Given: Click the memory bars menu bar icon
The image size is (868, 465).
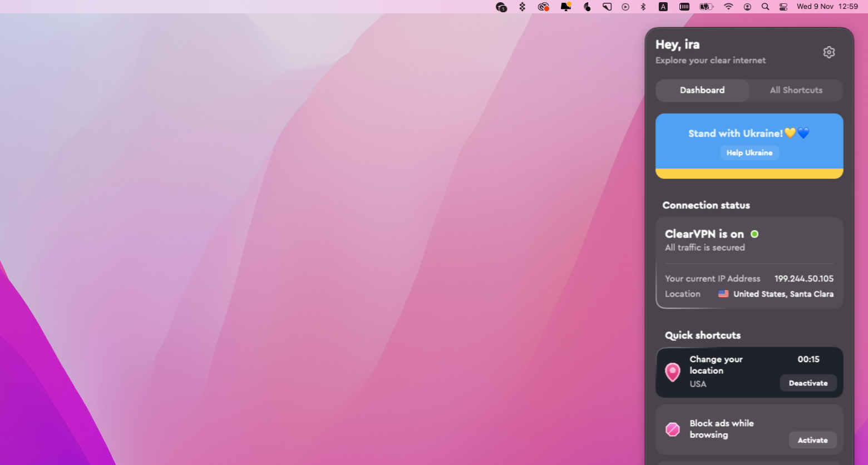Looking at the screenshot, I should tap(684, 7).
